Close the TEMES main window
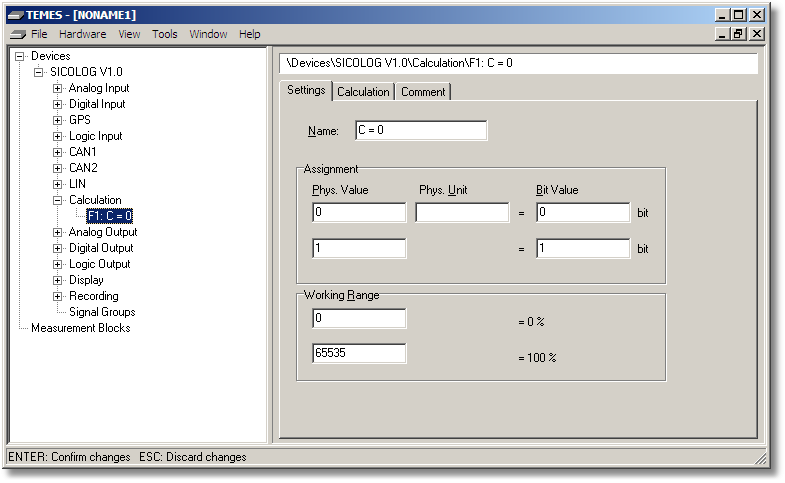 point(757,15)
